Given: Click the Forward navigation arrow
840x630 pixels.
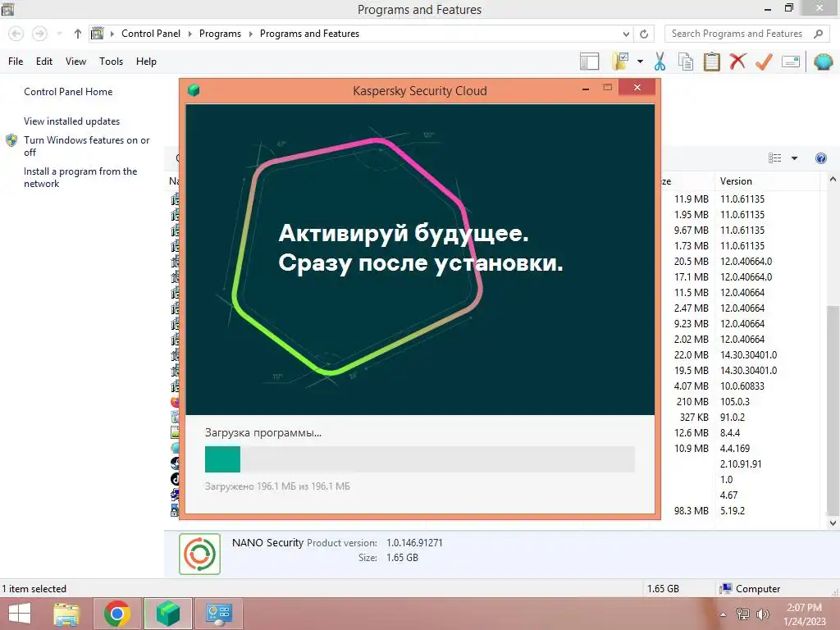Looking at the screenshot, I should (39, 34).
